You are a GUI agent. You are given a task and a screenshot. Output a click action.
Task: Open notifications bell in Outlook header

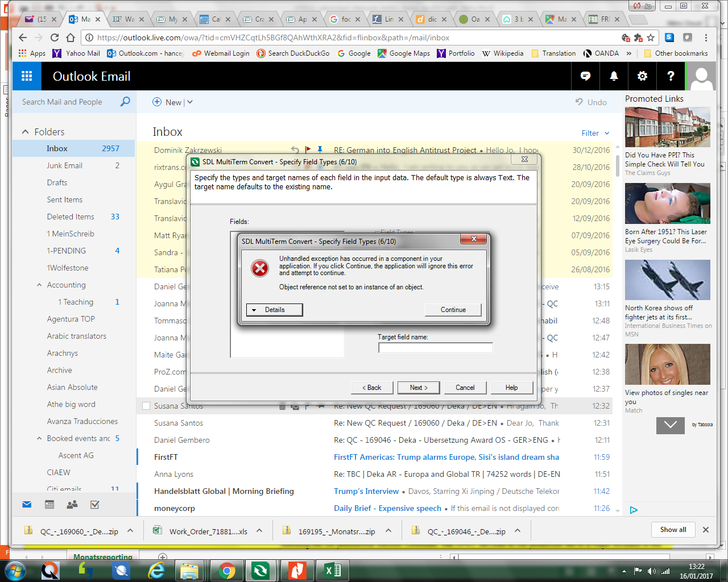614,76
